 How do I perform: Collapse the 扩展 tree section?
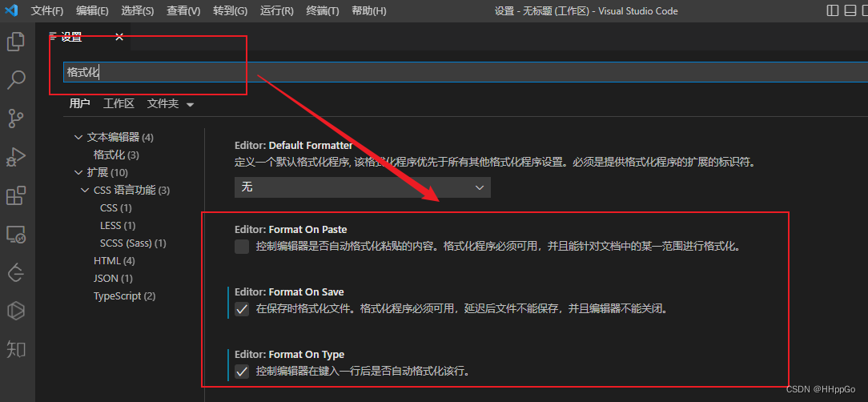(78, 173)
